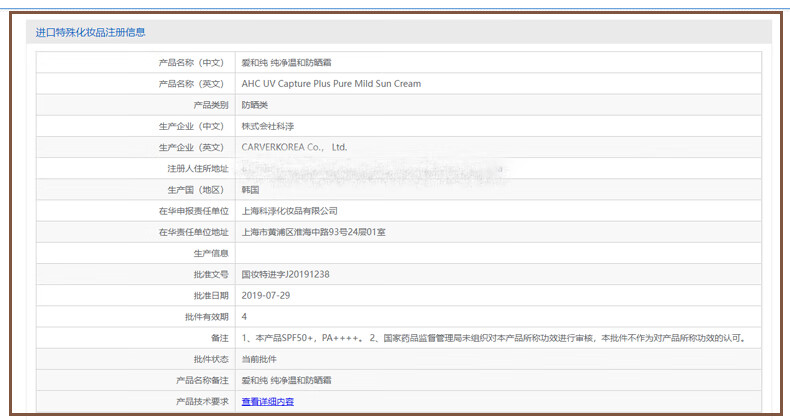Image resolution: width=790 pixels, height=420 pixels.
Task: Click the 生产国（地区） label
Action: coord(195,189)
